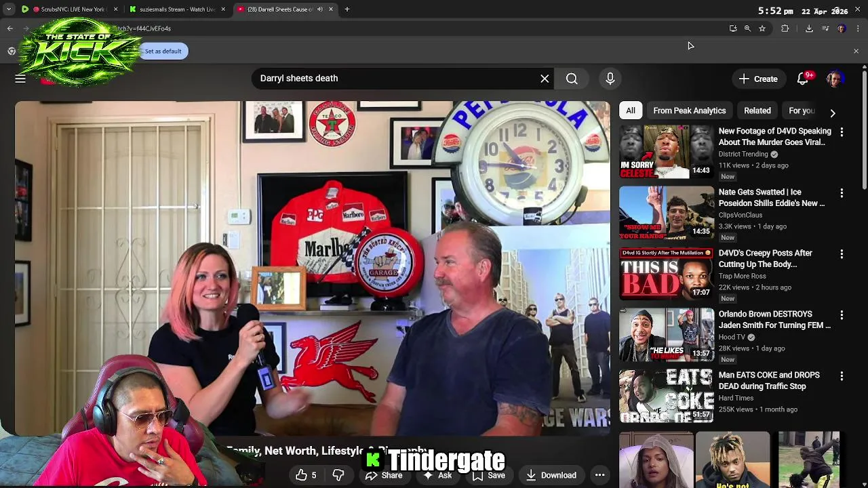Close the ScrubsNYC tab
The height and width of the screenshot is (488, 868).
click(x=115, y=9)
